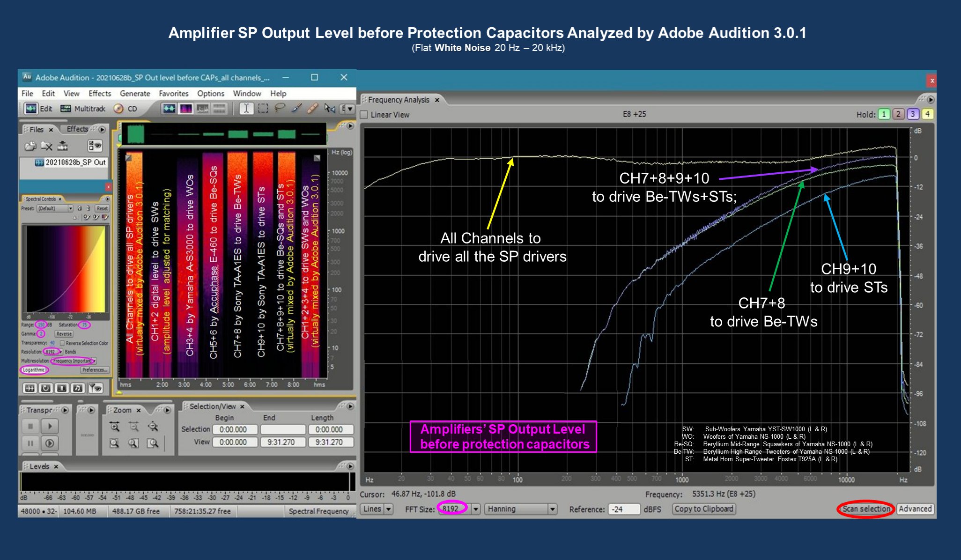Open CD view
This screenshot has height=560, width=961.
pos(126,109)
